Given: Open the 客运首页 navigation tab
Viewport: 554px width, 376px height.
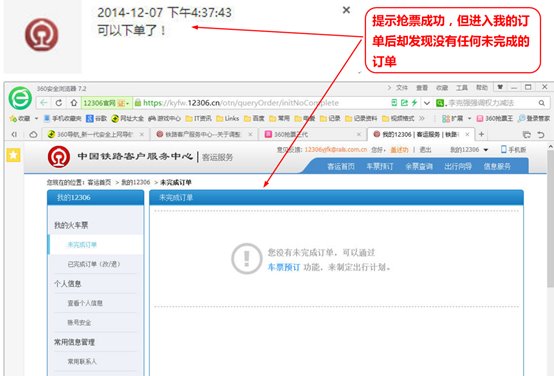Looking at the screenshot, I should click(x=341, y=166).
